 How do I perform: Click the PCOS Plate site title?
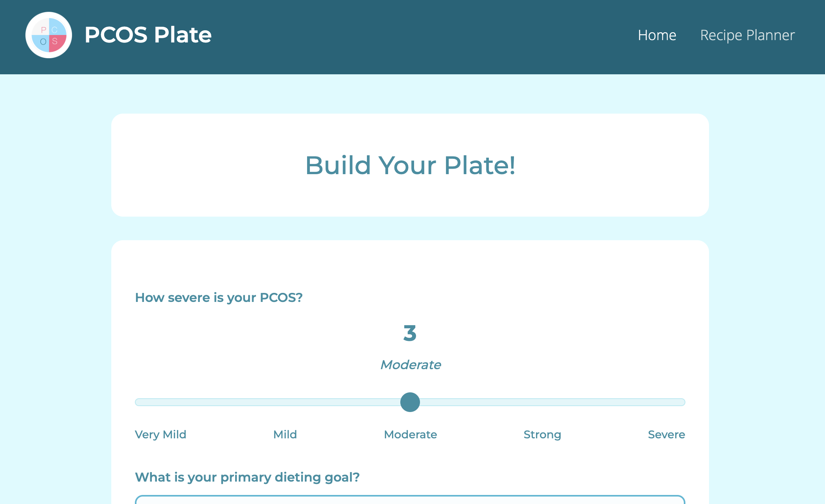(x=148, y=35)
